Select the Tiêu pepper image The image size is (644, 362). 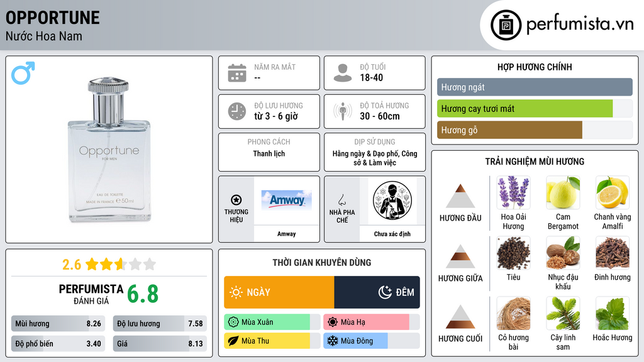[513, 253]
